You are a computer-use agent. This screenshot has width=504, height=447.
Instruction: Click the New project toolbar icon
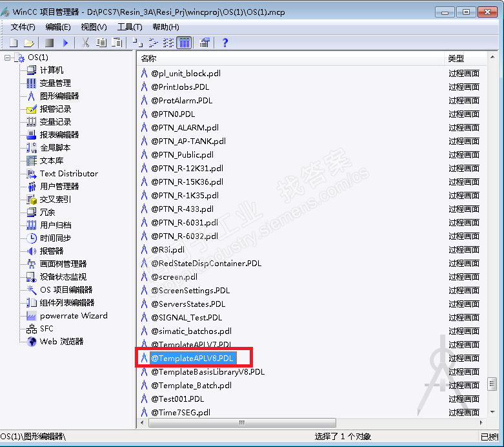point(14,43)
